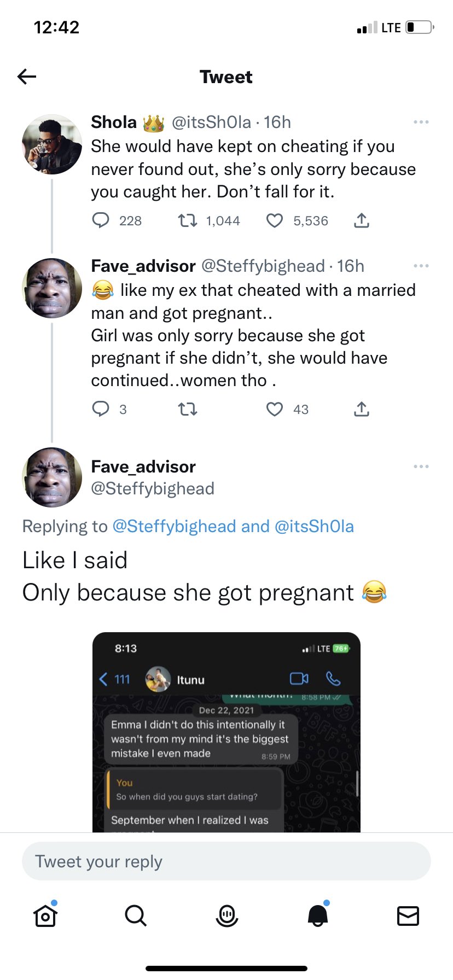Screen dimensions: 453x980
Task: Like Shola's tweet with the heart icon
Action: 274,220
